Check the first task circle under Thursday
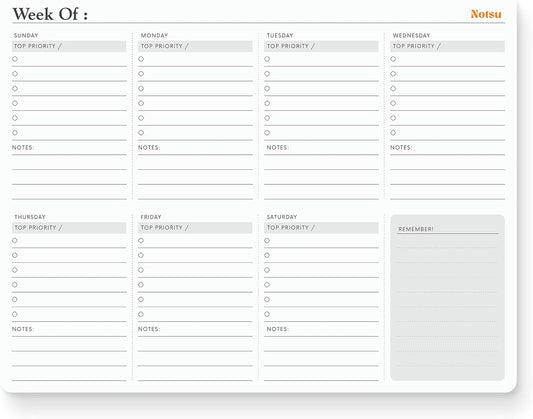Viewport: 533px width, 419px height. pos(15,241)
